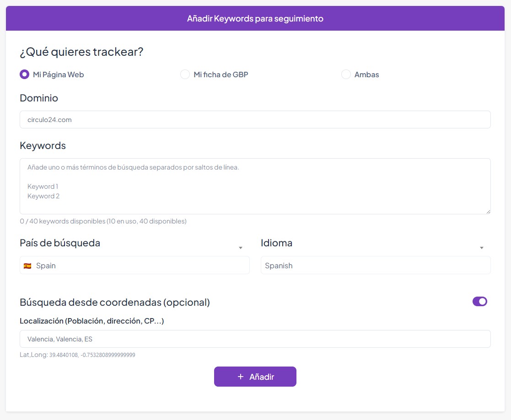This screenshot has width=511, height=420.
Task: Select the Mi Página Web radio option
Action: (25, 74)
